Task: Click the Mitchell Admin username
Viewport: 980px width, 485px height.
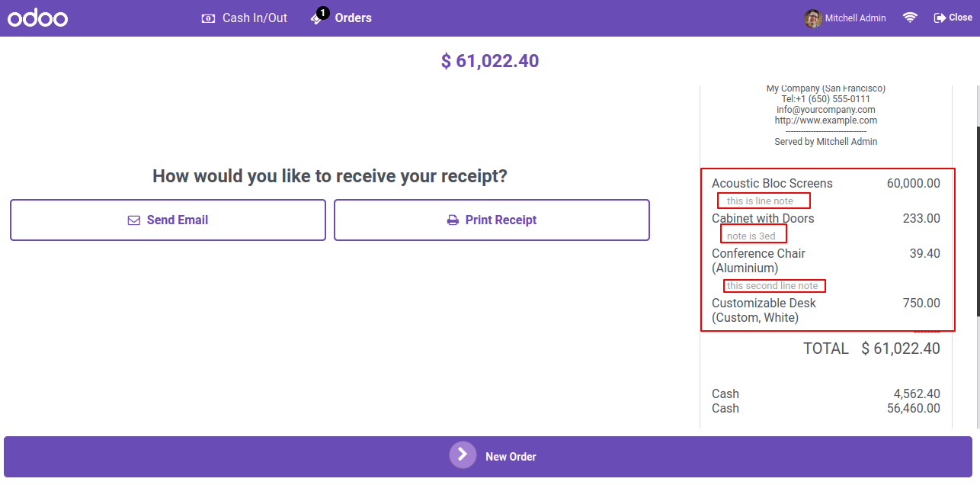Action: point(856,18)
